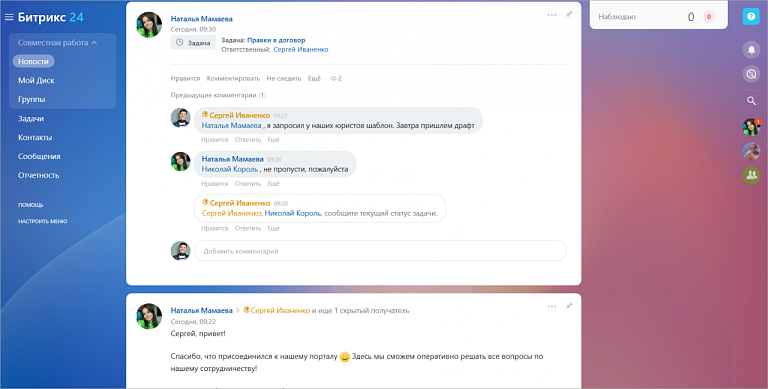Open Ещё menu under the task post

pos(314,78)
